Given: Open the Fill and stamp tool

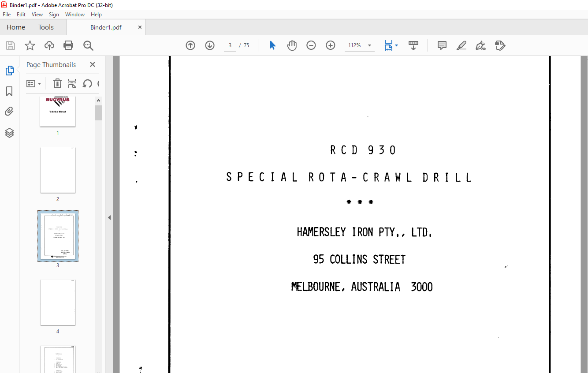Looking at the screenshot, I should coord(500,45).
